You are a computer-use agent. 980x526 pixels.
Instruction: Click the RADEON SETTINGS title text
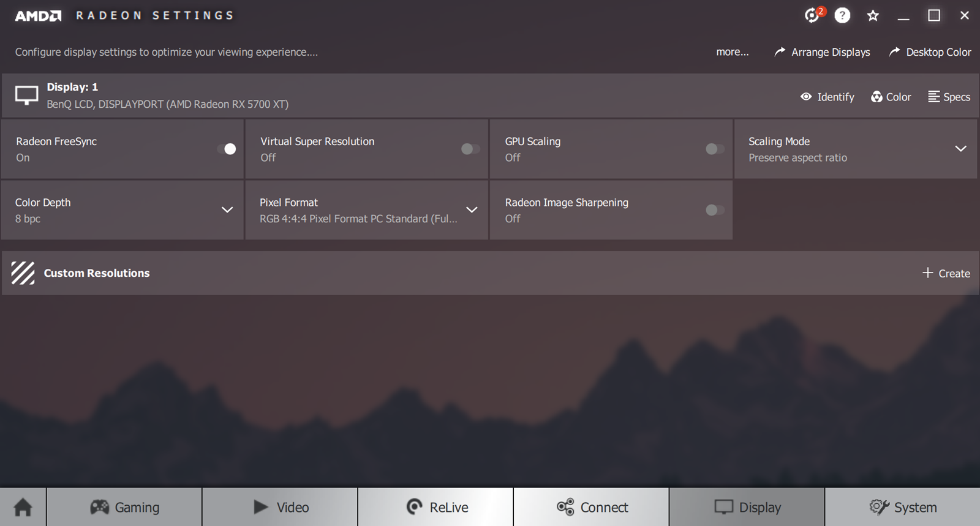(x=154, y=15)
